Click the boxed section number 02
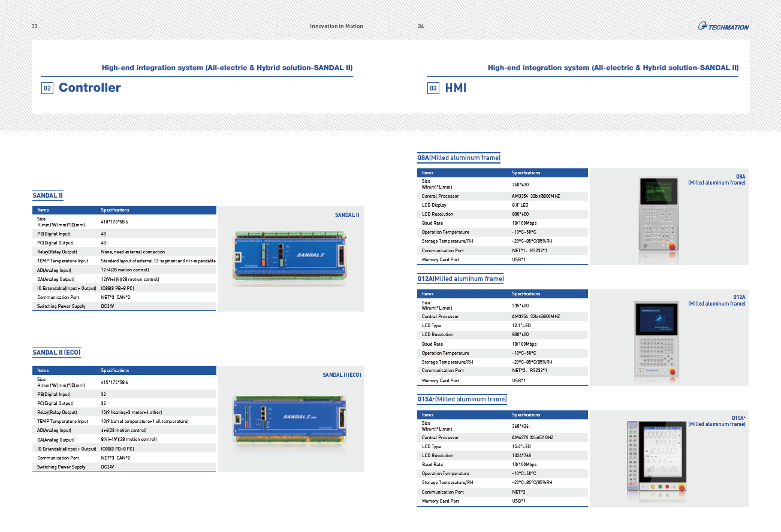Image resolution: width=781 pixels, height=532 pixels. [47, 89]
